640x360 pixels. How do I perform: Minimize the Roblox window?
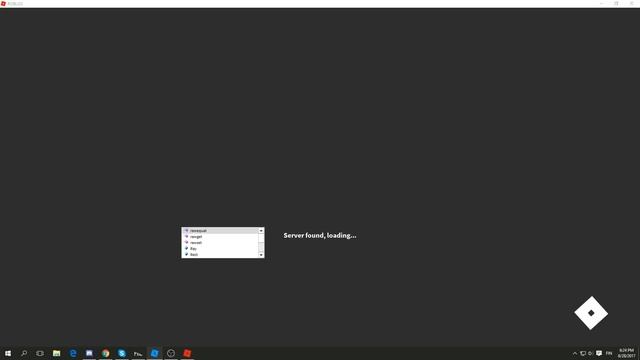pyautogui.click(x=601, y=3)
